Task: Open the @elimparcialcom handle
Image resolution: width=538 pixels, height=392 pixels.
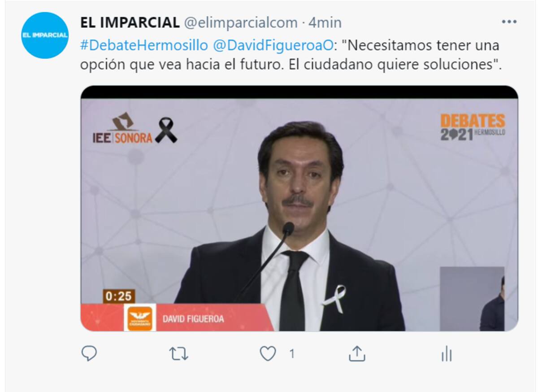Action: [240, 22]
